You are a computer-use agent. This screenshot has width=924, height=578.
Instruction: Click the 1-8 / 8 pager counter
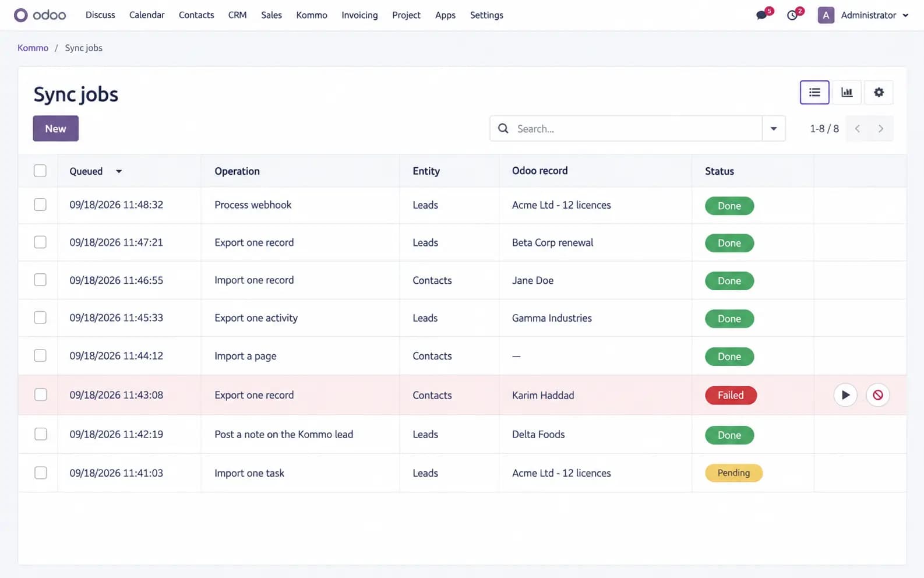coord(824,129)
